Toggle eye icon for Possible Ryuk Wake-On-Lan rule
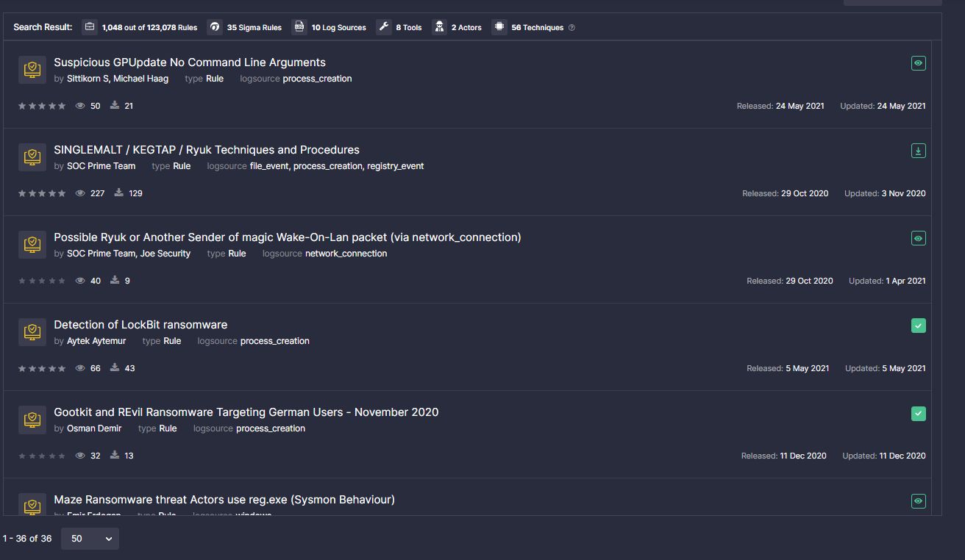 coord(918,238)
